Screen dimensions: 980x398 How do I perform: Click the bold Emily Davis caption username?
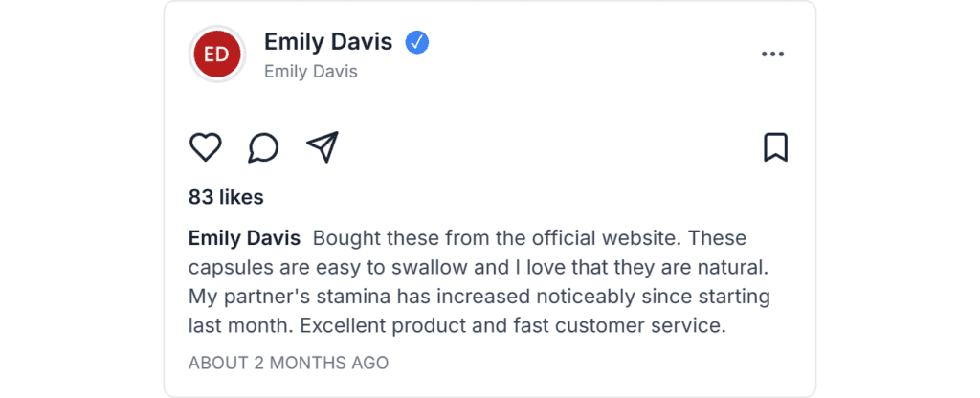pos(244,238)
